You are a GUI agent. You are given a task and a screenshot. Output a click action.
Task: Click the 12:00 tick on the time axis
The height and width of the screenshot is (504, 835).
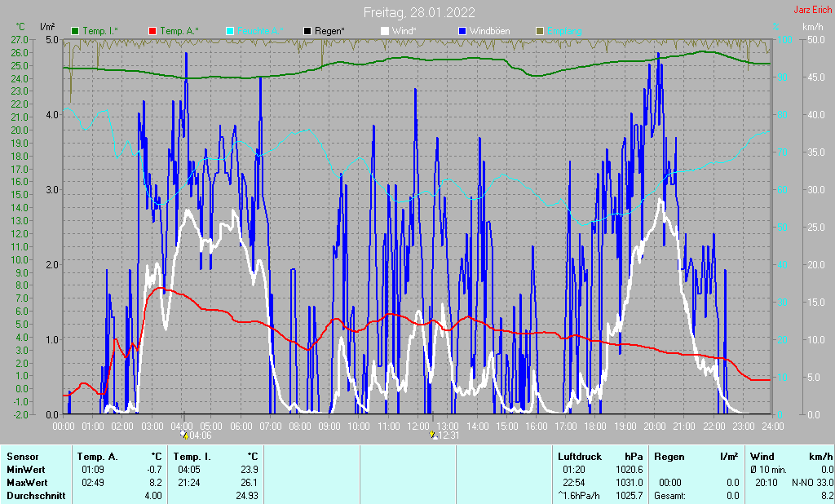pyautogui.click(x=417, y=426)
